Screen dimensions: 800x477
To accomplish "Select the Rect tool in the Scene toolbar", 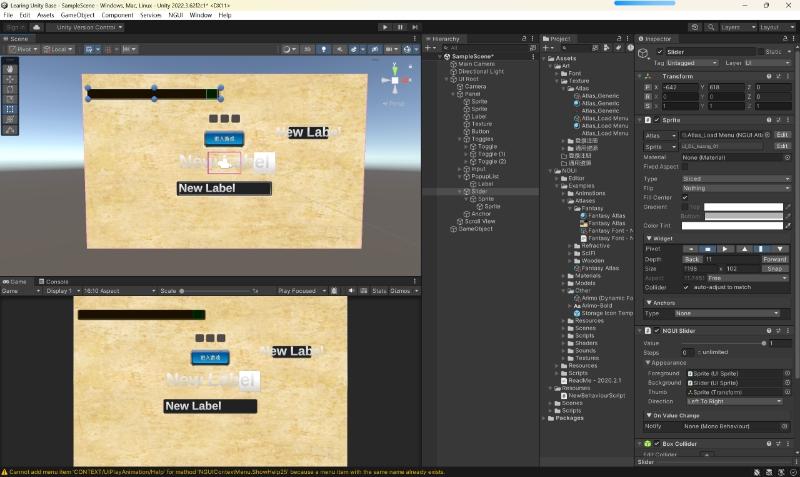I will (10, 109).
